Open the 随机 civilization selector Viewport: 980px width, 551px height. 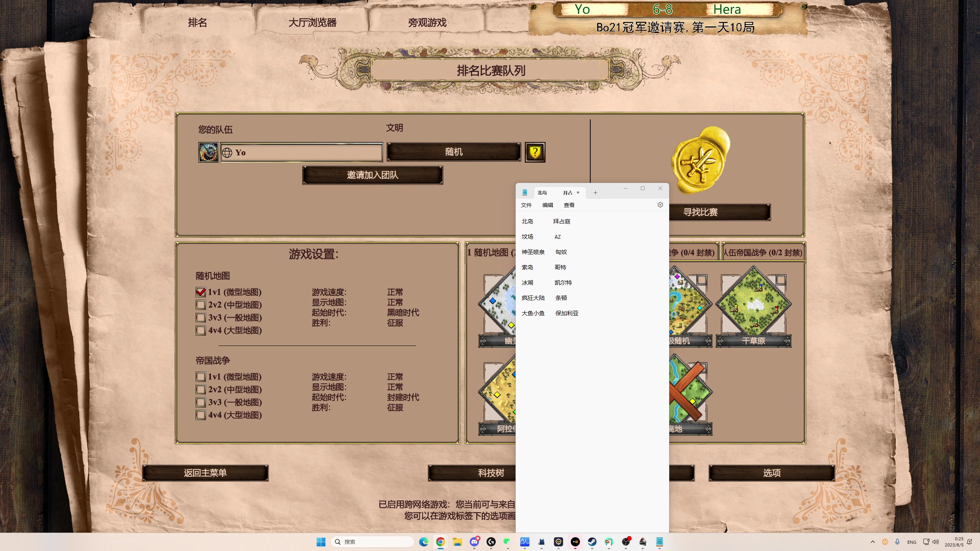(x=454, y=152)
